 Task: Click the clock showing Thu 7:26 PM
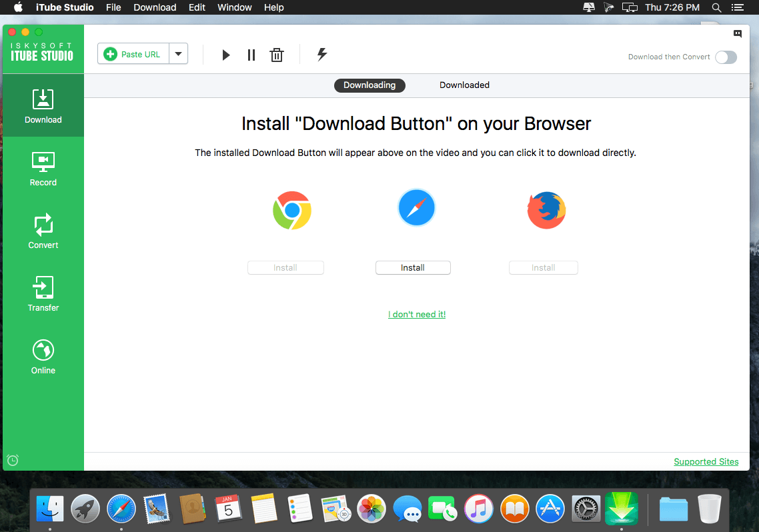672,7
